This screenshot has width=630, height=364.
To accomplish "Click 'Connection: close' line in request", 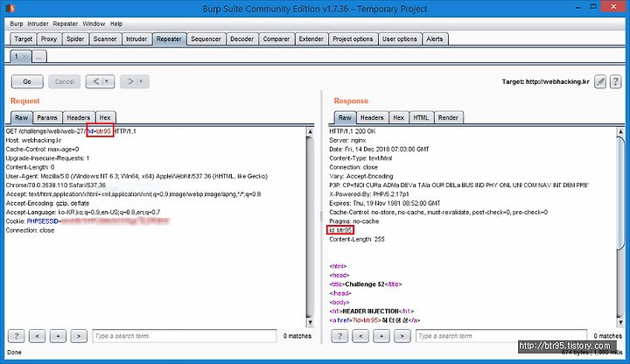I will [x=30, y=230].
